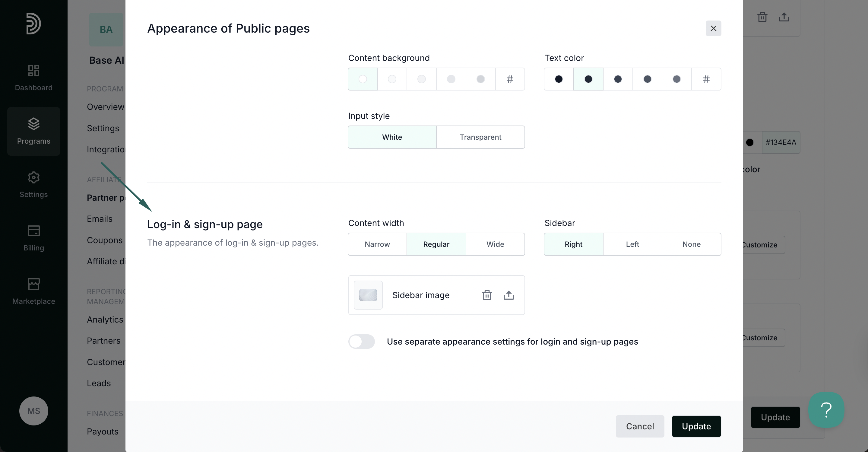The height and width of the screenshot is (452, 868).
Task: Open Emails menu item
Action: coord(100,219)
